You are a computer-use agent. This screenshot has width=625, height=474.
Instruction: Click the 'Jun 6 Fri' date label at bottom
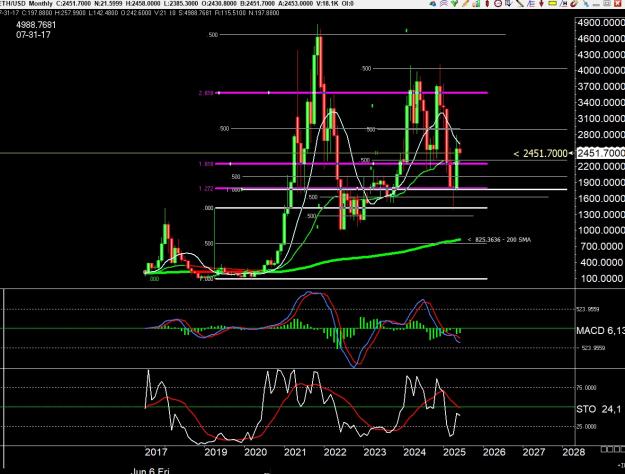[150, 471]
